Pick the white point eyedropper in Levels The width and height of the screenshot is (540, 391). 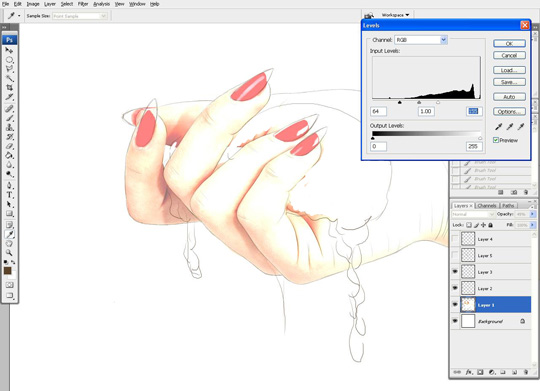click(521, 127)
